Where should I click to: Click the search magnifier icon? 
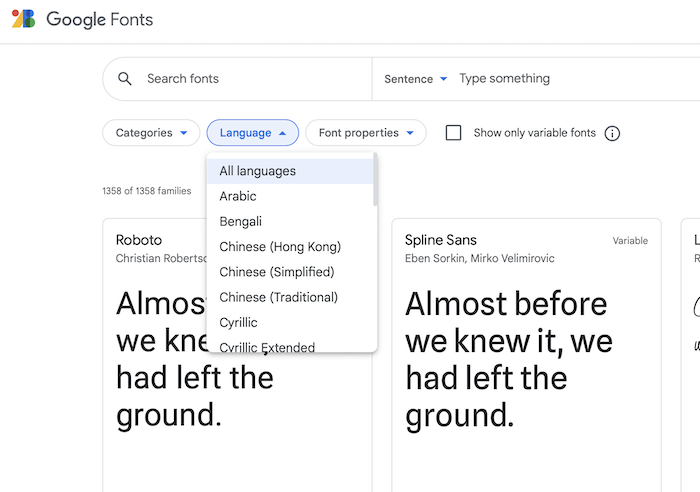125,79
